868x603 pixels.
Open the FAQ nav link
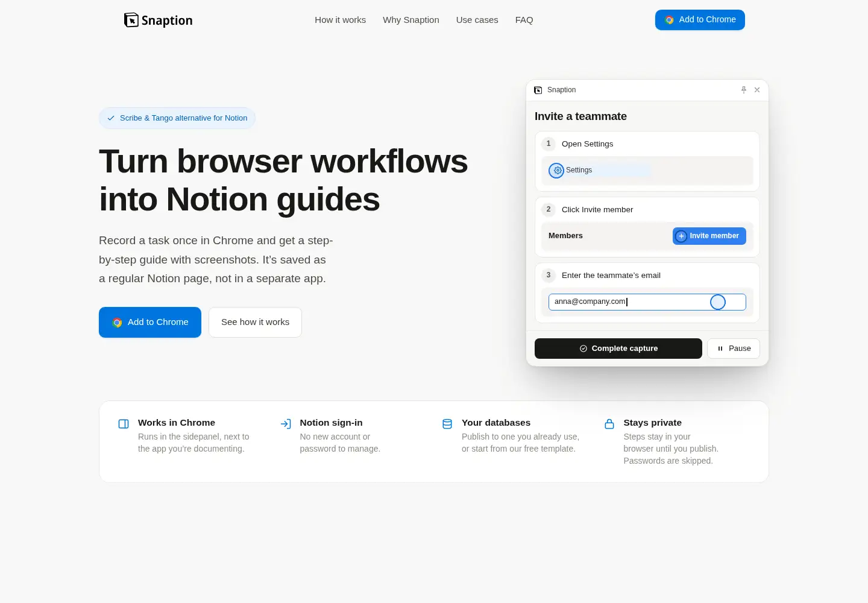[524, 20]
